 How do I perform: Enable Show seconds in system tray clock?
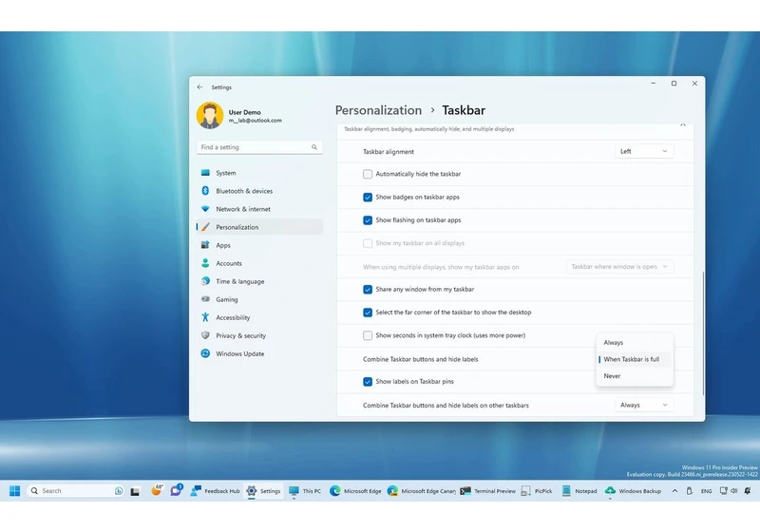(x=368, y=335)
